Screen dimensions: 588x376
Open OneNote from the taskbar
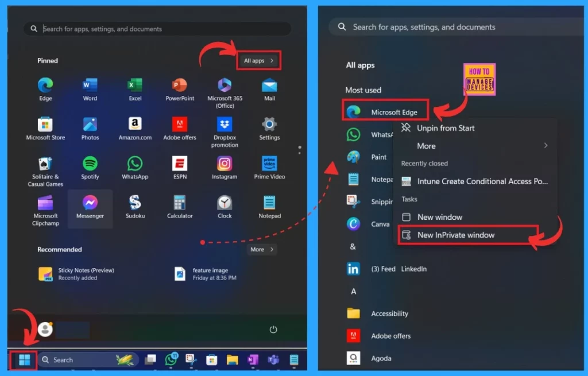(253, 360)
